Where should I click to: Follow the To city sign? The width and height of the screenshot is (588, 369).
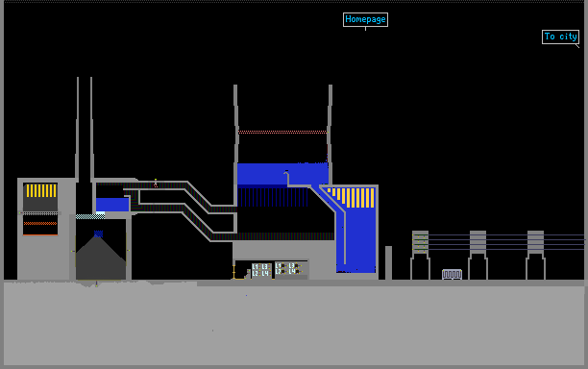(561, 37)
